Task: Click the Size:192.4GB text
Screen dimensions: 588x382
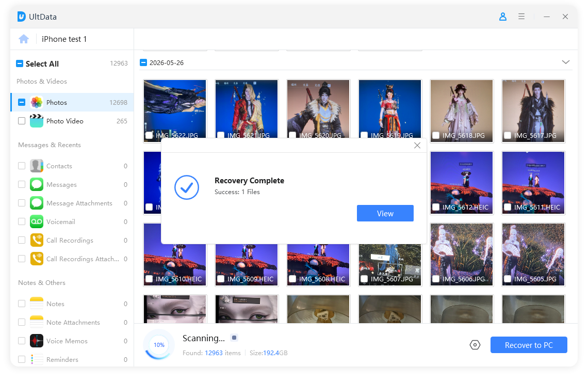Action: click(269, 353)
